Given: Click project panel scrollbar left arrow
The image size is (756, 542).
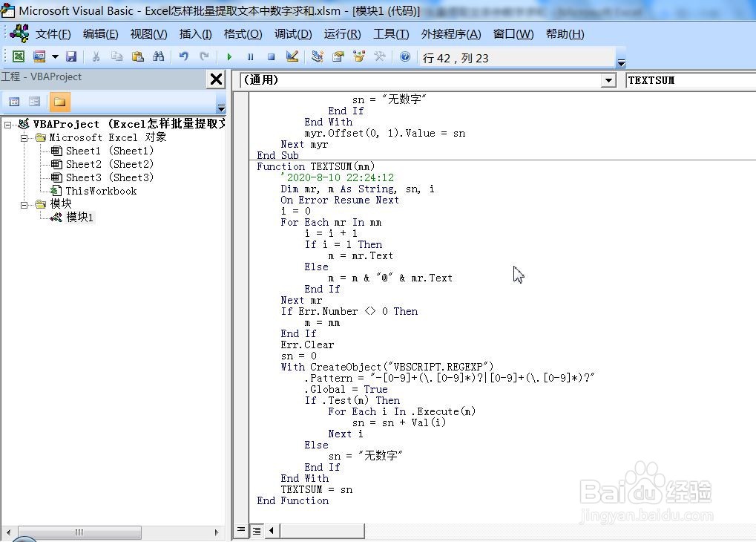Looking at the screenshot, I should pos(7,532).
